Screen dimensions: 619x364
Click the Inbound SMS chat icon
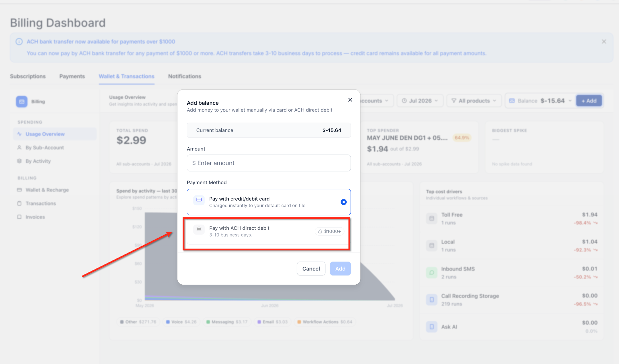[x=432, y=273]
